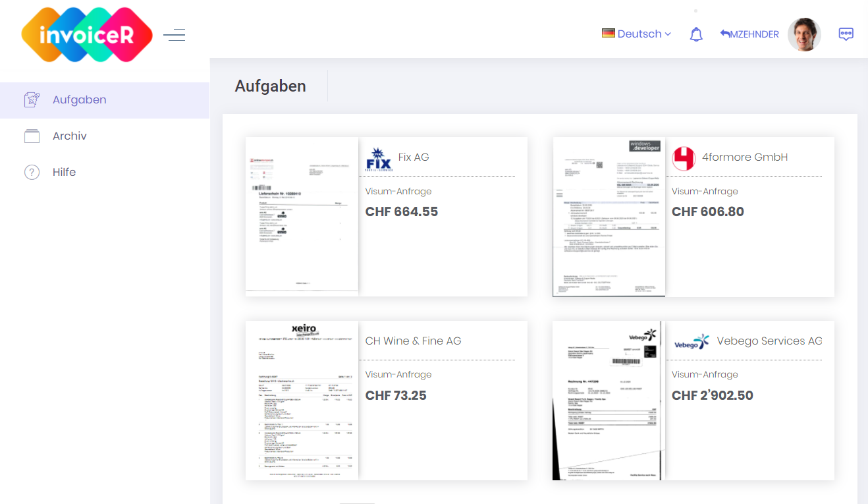Click the invoiceR logo
The image size is (868, 504).
[x=86, y=34]
